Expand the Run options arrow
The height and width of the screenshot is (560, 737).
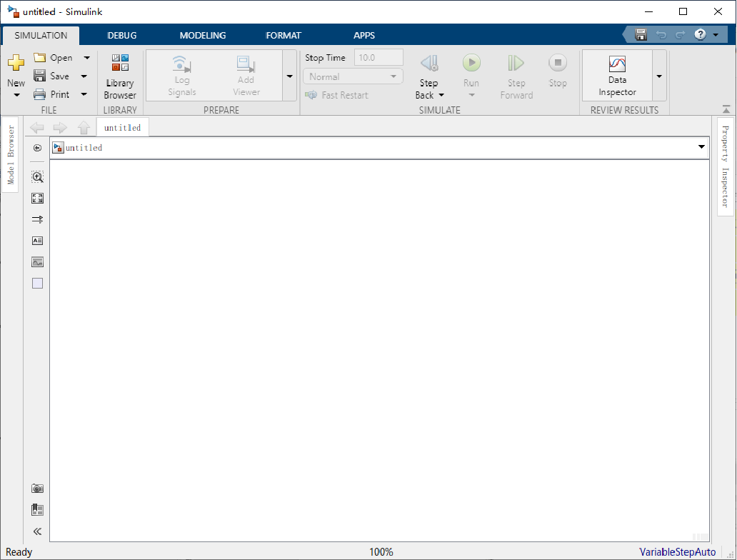472,96
